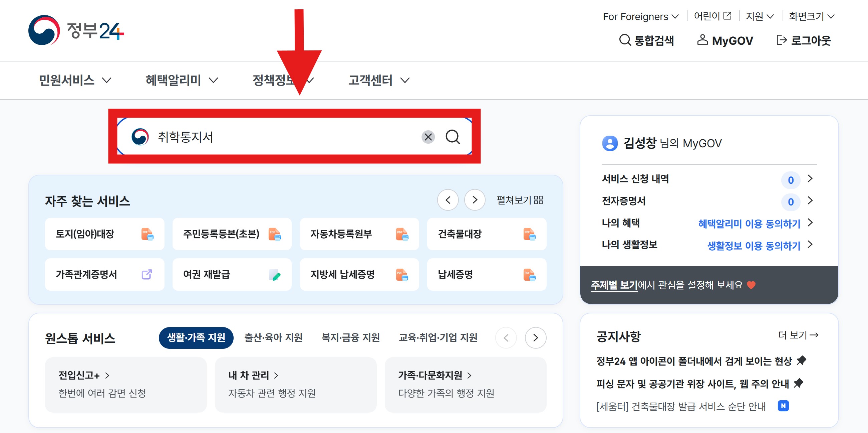The height and width of the screenshot is (433, 868).
Task: Click the MyGOV person icon
Action: coord(702,40)
